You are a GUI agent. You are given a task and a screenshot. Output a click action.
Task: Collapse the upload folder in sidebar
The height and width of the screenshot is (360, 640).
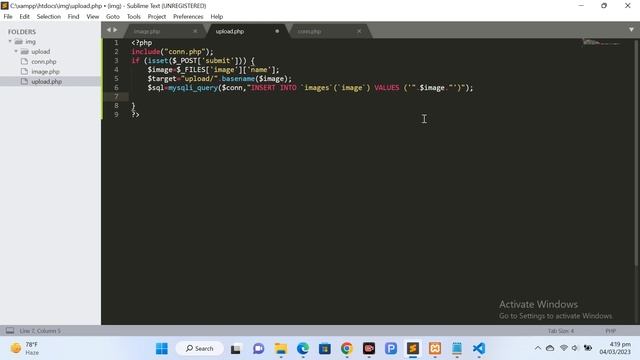pos(16,51)
